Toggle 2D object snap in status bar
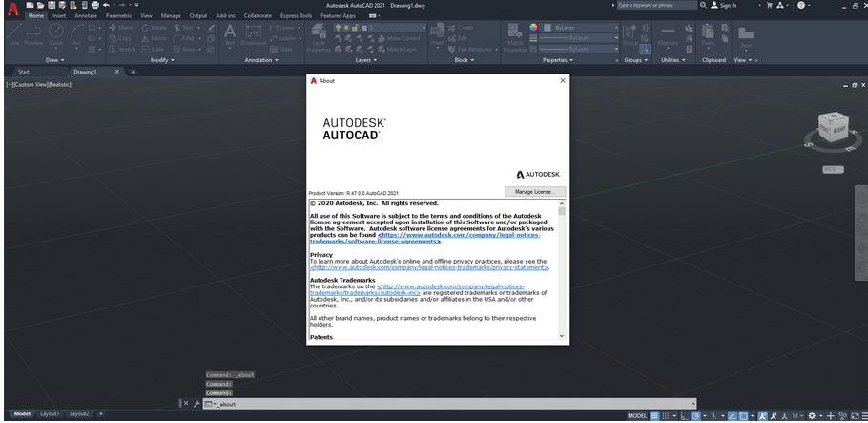The width and height of the screenshot is (868, 423). coord(743,415)
